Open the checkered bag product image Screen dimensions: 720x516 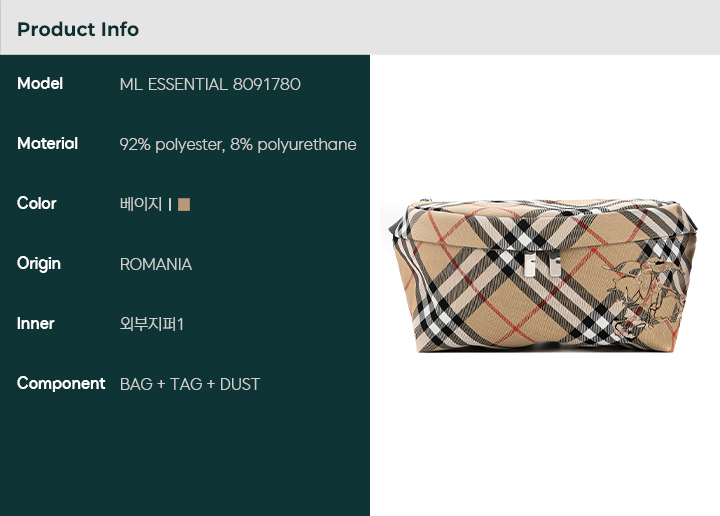point(543,275)
